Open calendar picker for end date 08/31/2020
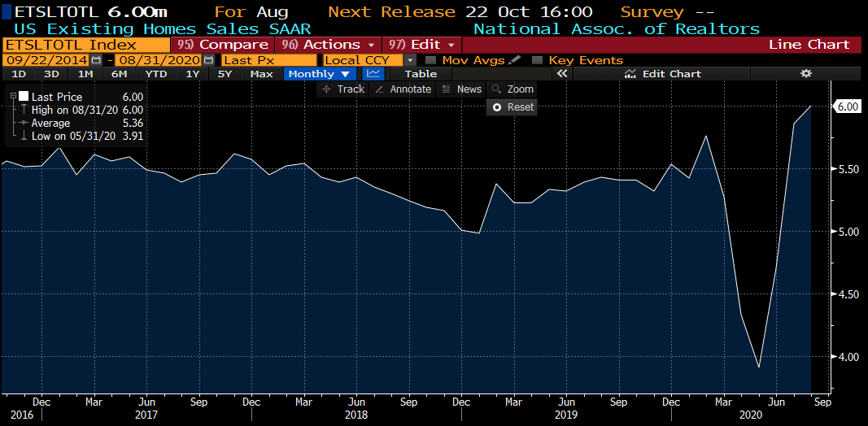868x426 pixels. [x=209, y=60]
